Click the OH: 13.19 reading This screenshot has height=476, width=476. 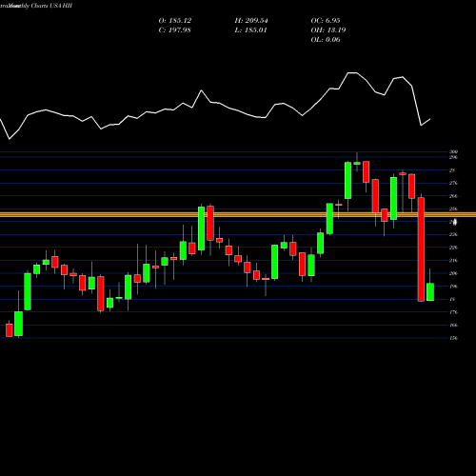coord(328,30)
